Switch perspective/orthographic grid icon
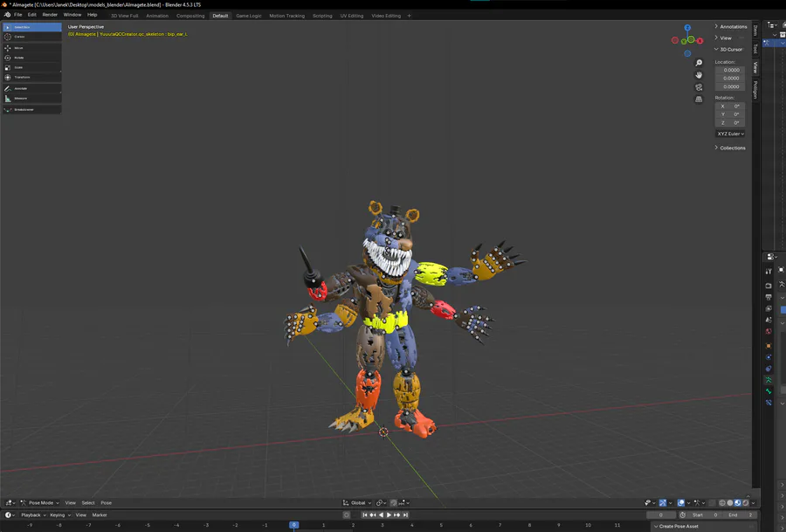The image size is (786, 532). (x=699, y=100)
